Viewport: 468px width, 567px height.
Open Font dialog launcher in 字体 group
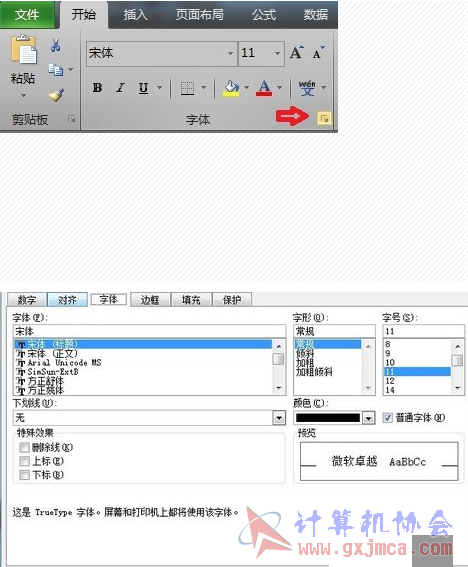[324, 118]
